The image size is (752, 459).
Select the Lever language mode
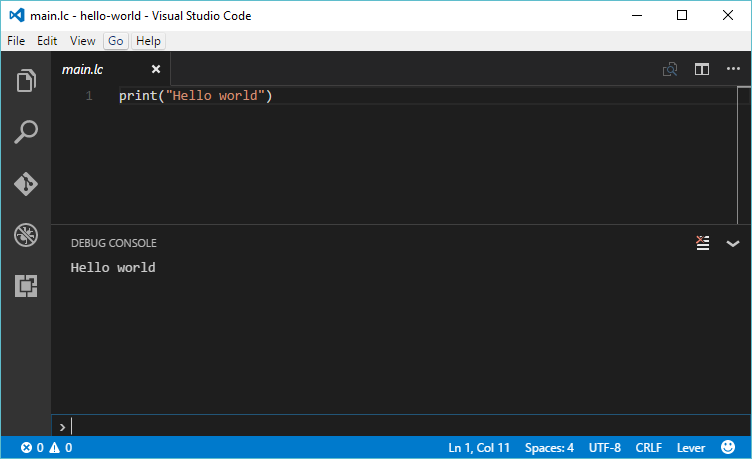[690, 448]
